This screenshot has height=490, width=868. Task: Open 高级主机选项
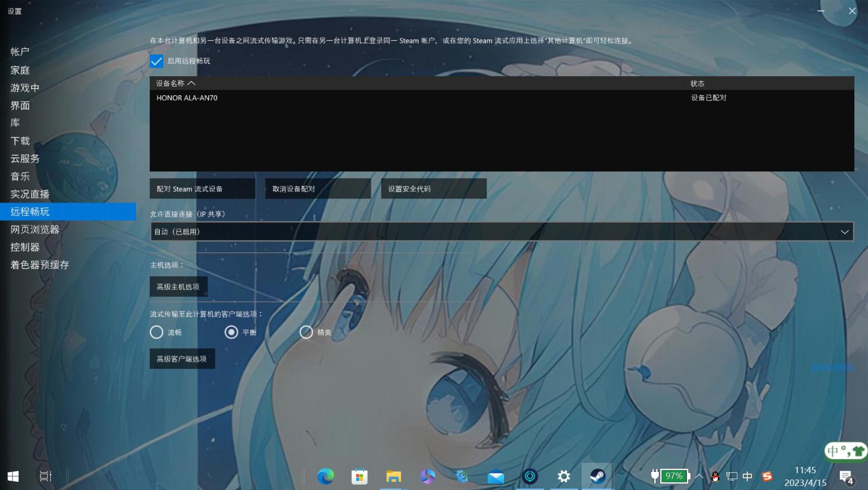pos(178,287)
